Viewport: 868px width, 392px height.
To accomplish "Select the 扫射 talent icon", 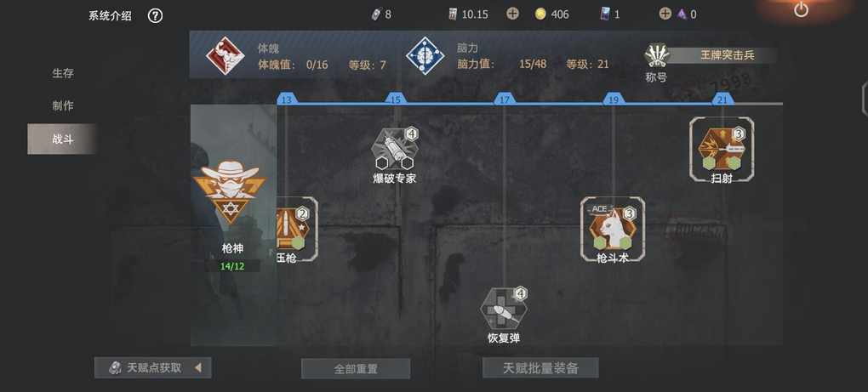I will point(722,149).
